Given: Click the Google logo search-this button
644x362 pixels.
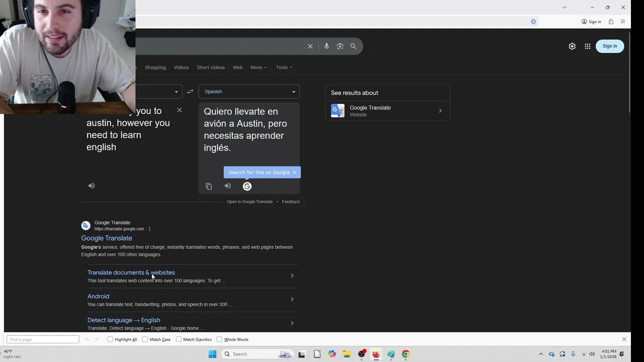Looking at the screenshot, I should (247, 187).
